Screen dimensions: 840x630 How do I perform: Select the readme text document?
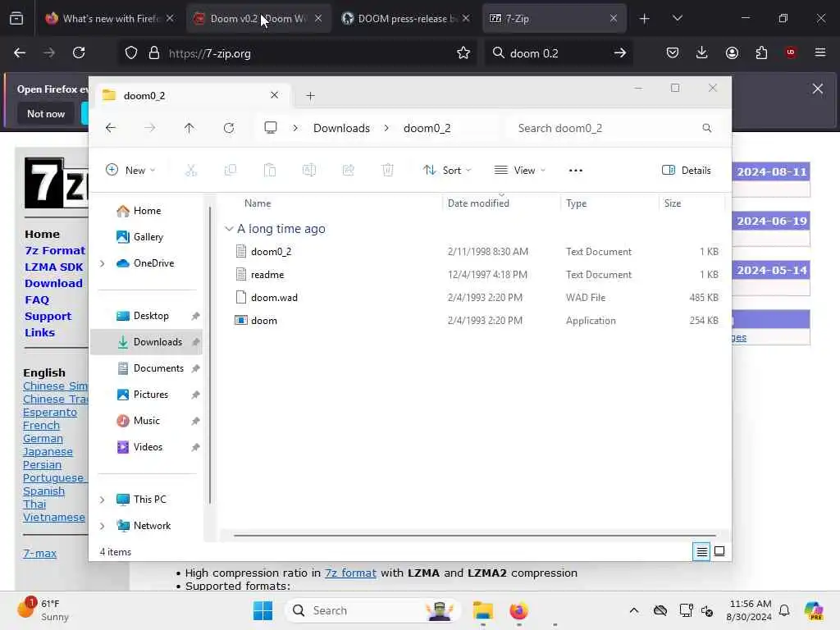pos(476,274)
